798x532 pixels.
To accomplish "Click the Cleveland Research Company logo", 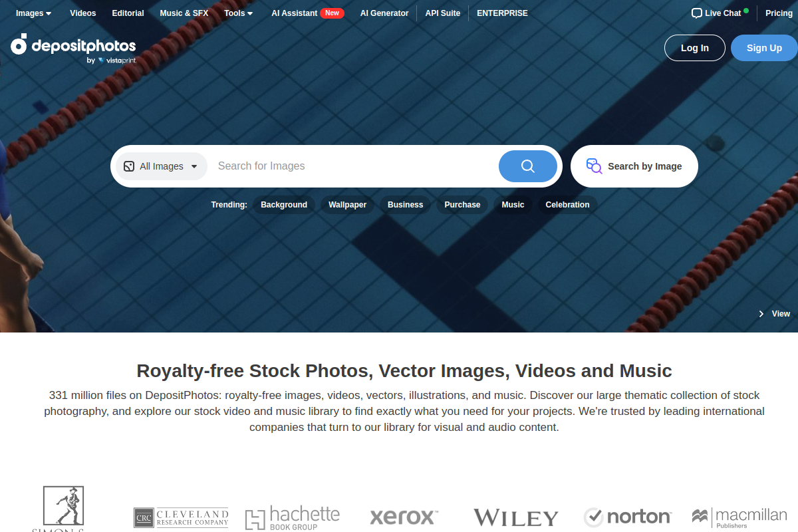I will click(181, 517).
